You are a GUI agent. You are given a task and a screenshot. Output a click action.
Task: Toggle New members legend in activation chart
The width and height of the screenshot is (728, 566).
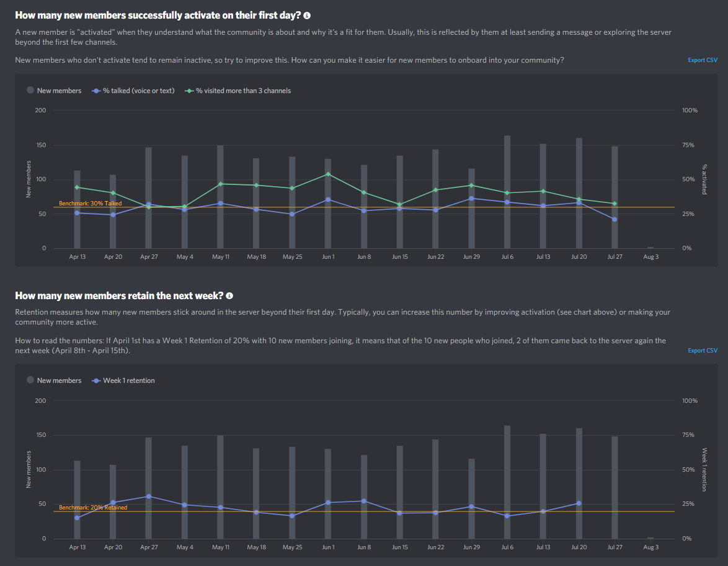coord(54,91)
